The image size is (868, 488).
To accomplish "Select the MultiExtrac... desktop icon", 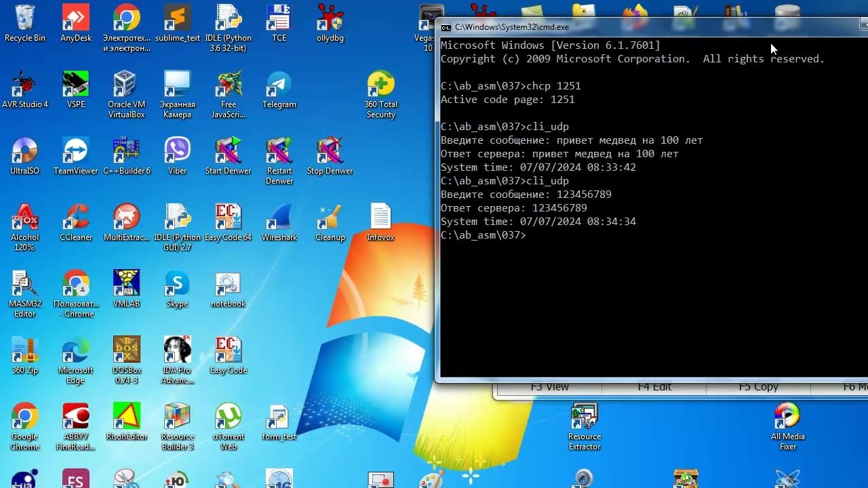I will (x=127, y=223).
